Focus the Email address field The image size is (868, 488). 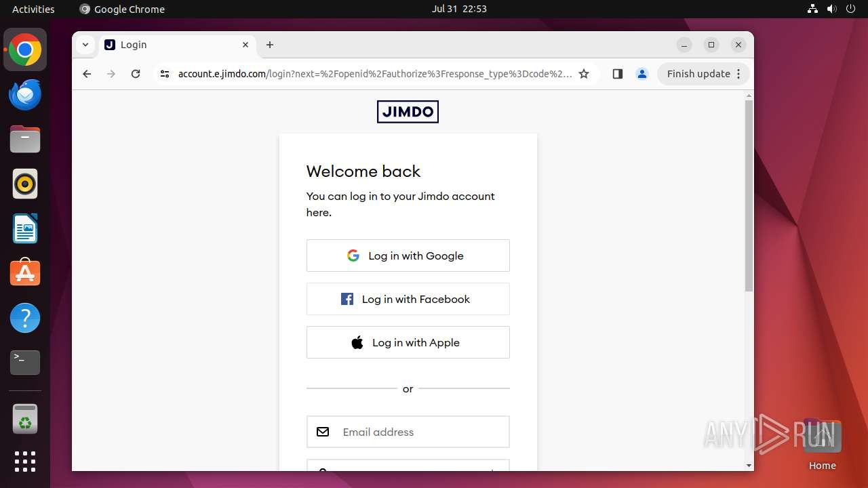pos(408,432)
